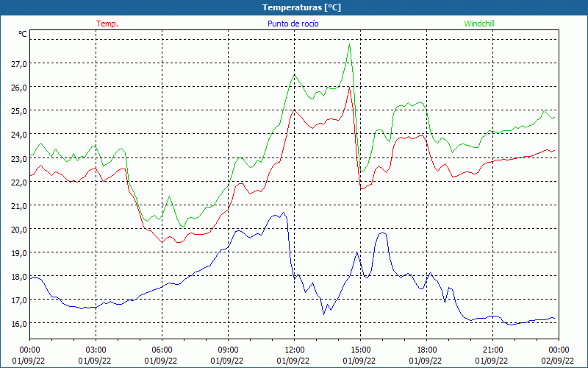
Task: Click the green Windchill peak near 14:30
Action: pos(349,44)
